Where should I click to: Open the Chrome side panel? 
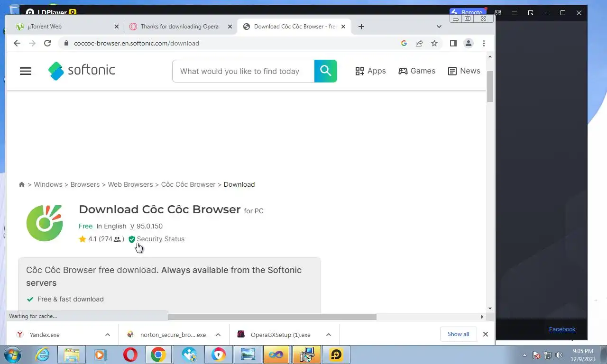pyautogui.click(x=453, y=43)
